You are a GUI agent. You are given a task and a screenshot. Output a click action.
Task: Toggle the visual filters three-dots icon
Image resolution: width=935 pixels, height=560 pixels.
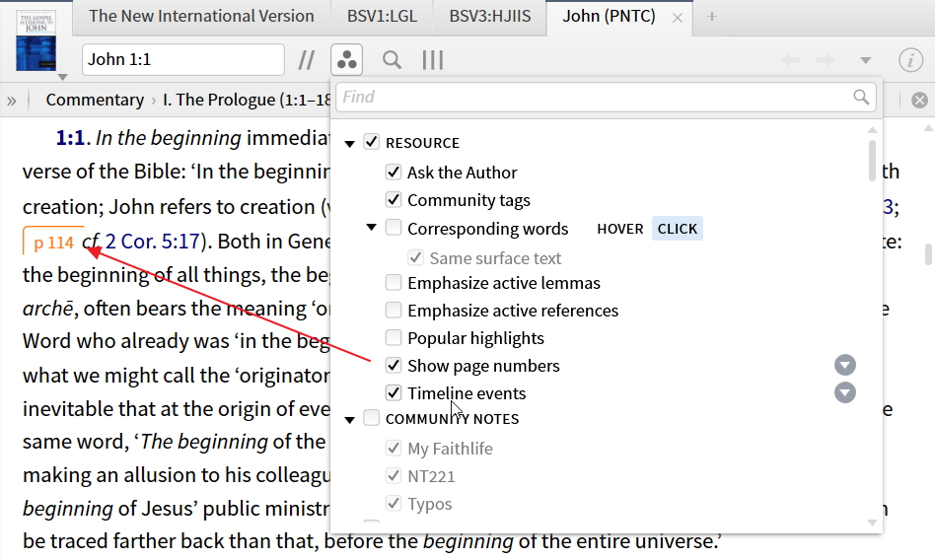coord(347,59)
